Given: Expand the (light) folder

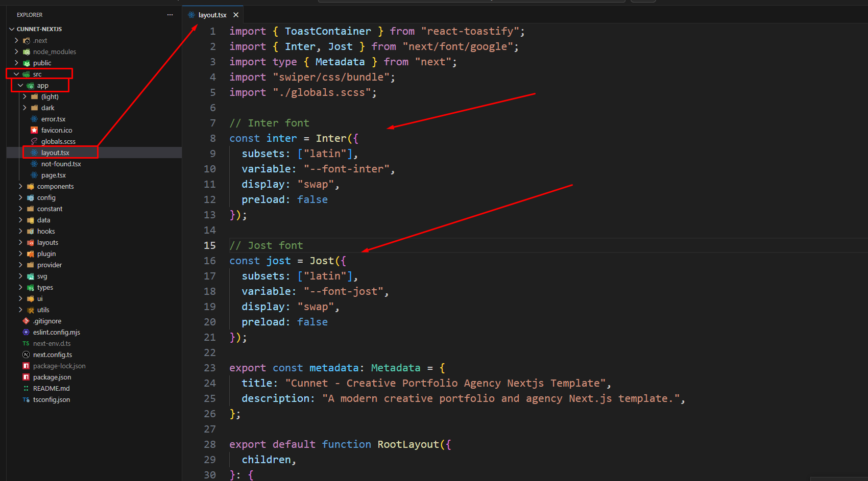Looking at the screenshot, I should [x=25, y=96].
